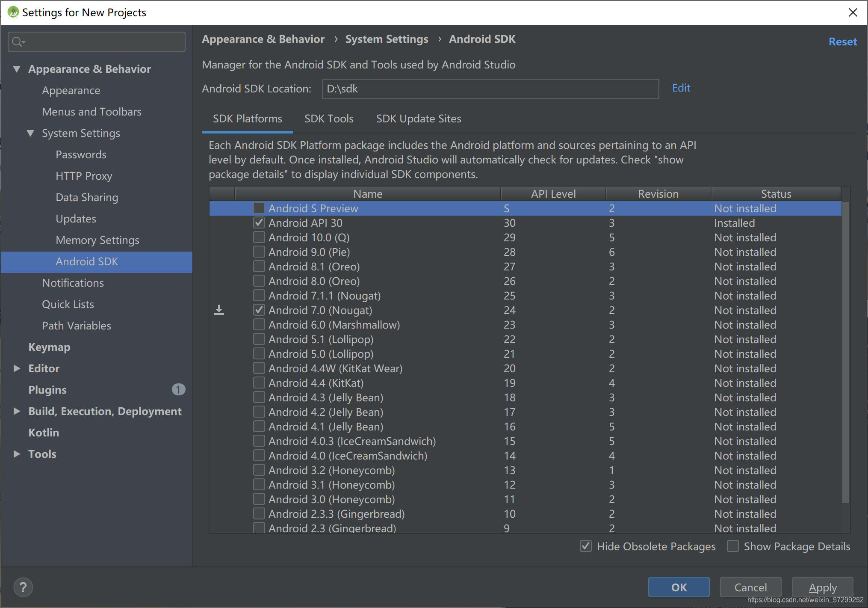Select Android 2.3.3 (Gingerbread) row

525,514
